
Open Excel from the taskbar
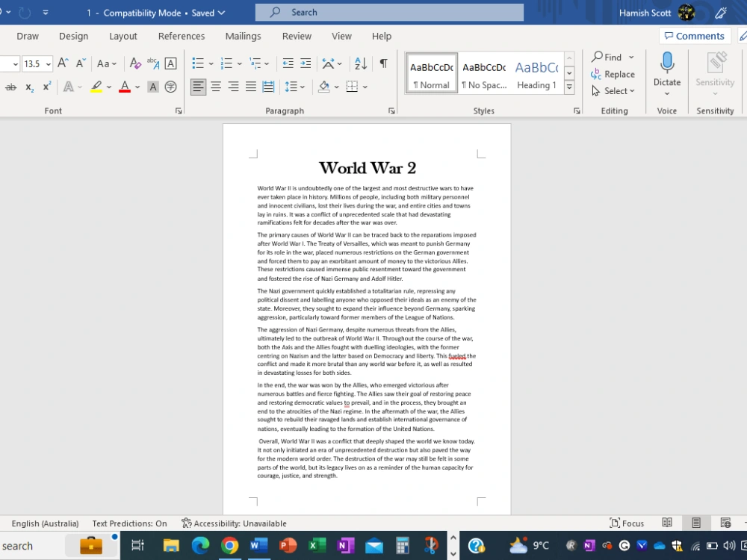coord(317,545)
